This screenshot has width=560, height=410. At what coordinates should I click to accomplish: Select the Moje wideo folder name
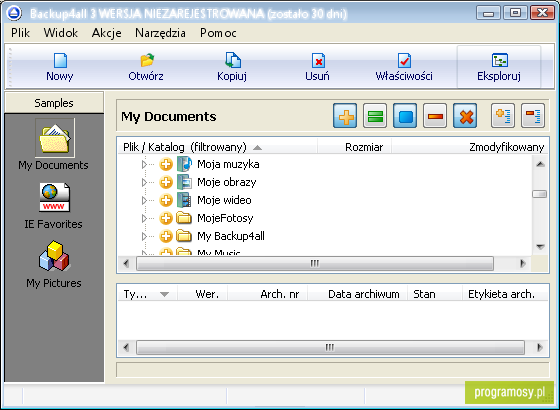pos(224,200)
